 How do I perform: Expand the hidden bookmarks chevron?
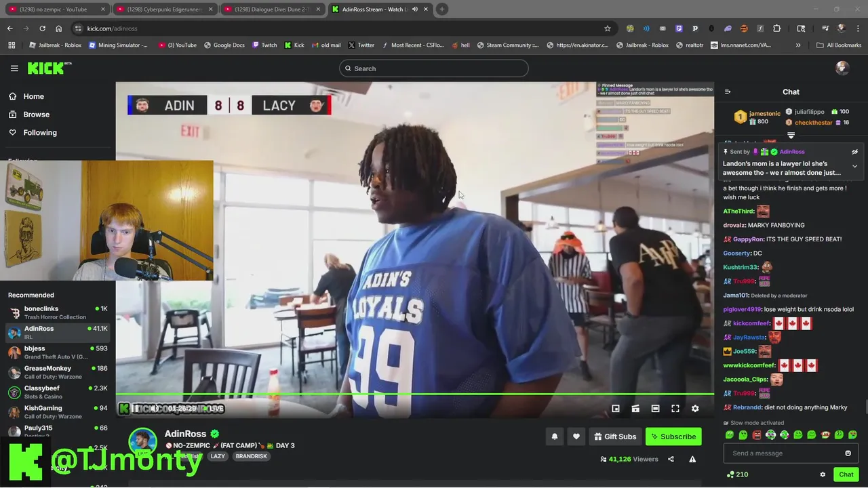798,45
